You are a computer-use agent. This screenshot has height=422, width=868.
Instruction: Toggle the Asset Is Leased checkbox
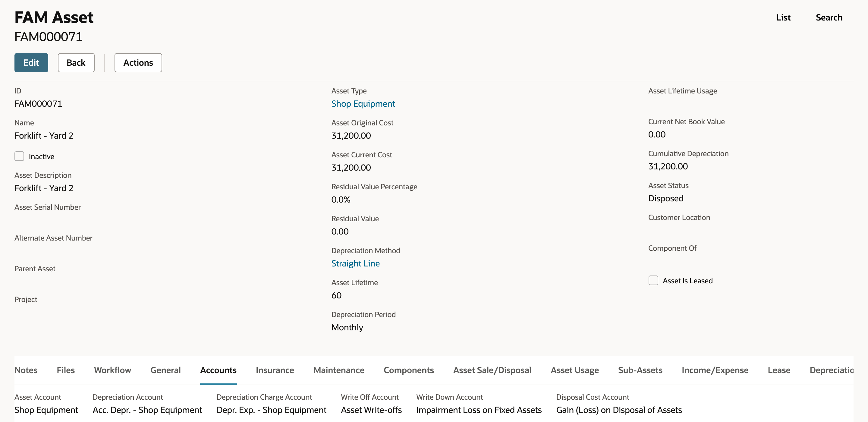pyautogui.click(x=653, y=280)
